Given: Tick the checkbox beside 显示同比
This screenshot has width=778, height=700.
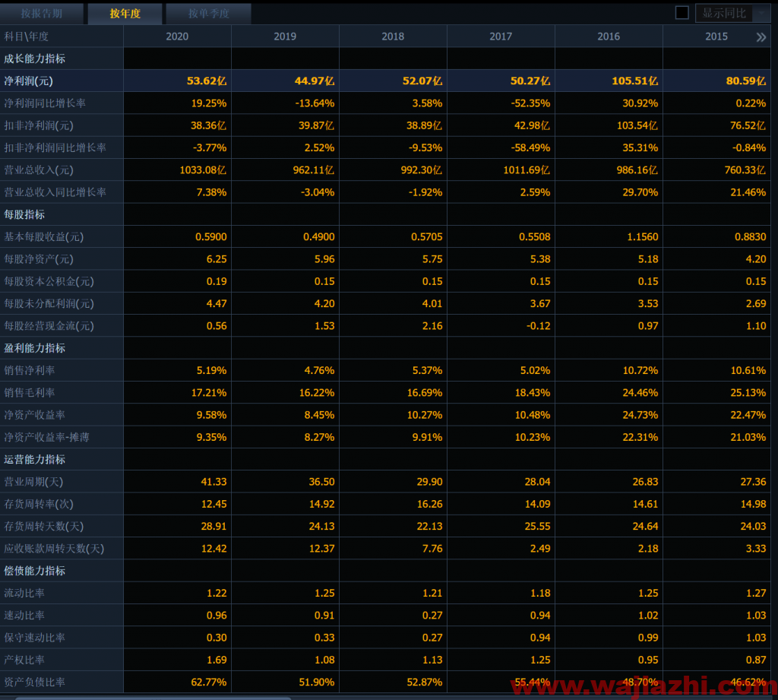Looking at the screenshot, I should 682,13.
